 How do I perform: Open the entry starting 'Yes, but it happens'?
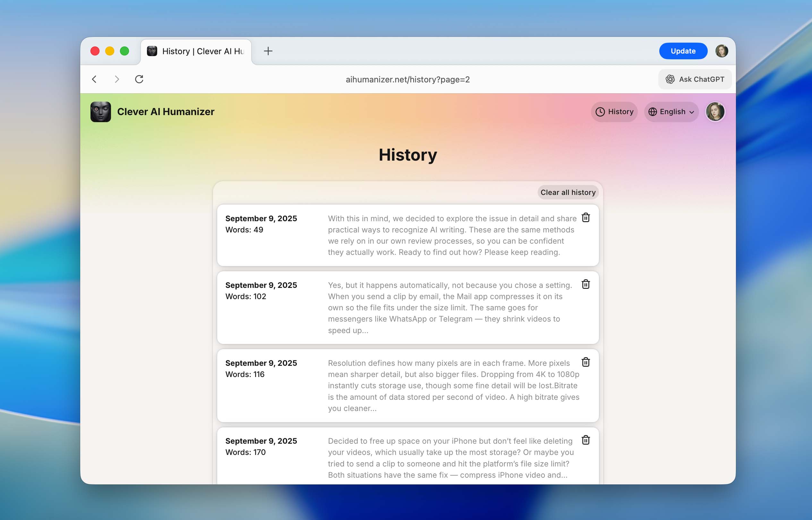tap(408, 308)
